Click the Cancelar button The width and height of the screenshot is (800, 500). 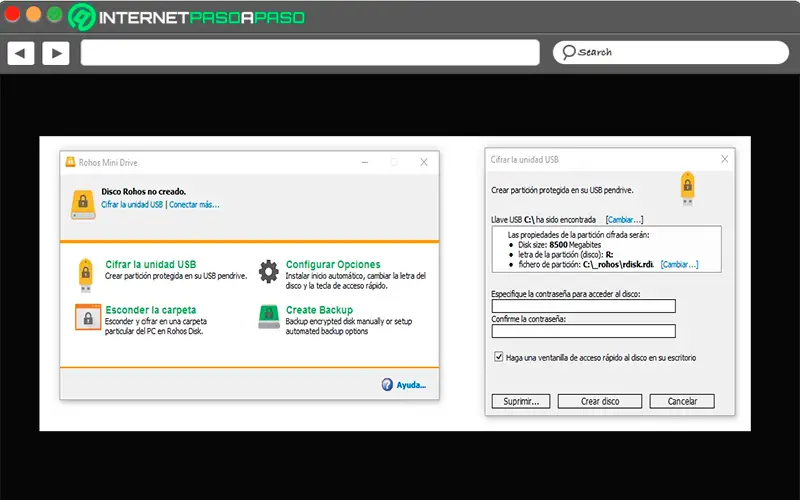682,401
